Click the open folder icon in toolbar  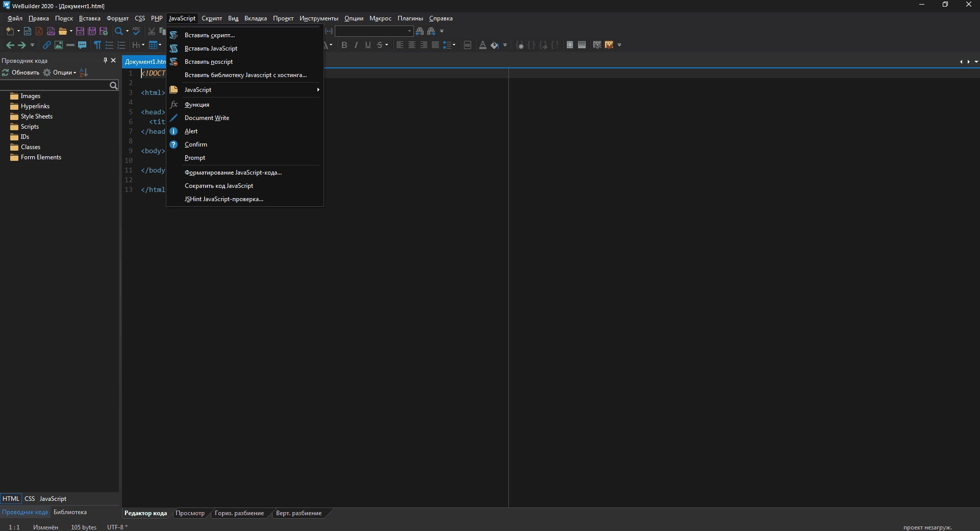pos(62,31)
